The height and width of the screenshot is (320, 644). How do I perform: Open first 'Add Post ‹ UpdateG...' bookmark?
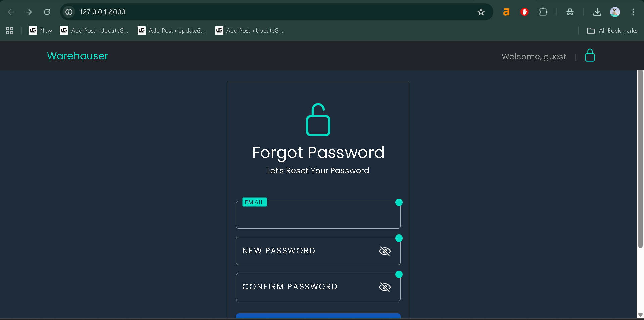click(x=94, y=31)
